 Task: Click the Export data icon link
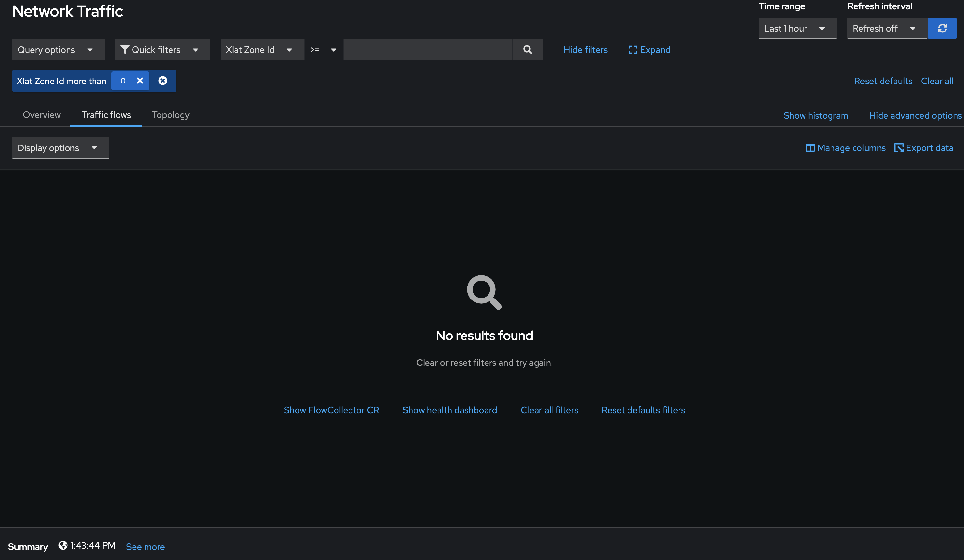[899, 148]
